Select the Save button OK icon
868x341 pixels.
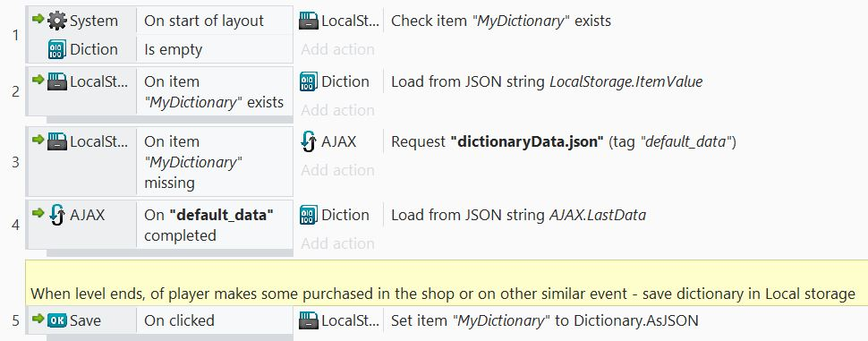(x=57, y=320)
